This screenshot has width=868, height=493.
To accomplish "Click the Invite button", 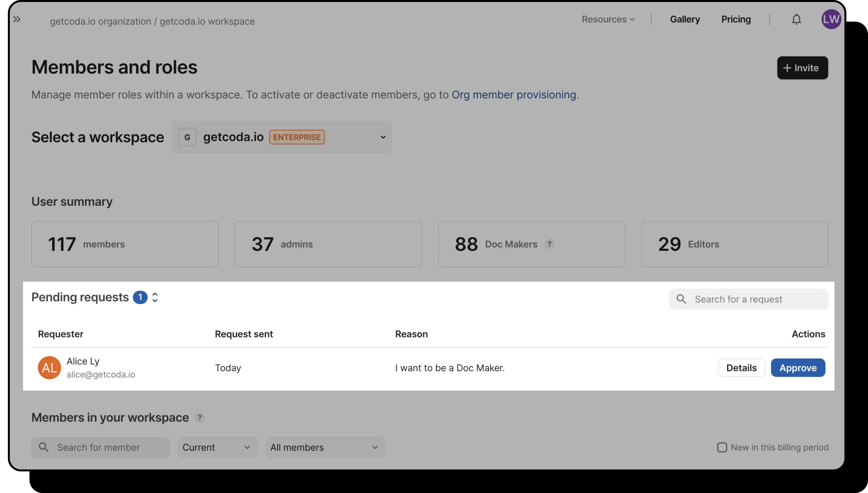I will (802, 68).
